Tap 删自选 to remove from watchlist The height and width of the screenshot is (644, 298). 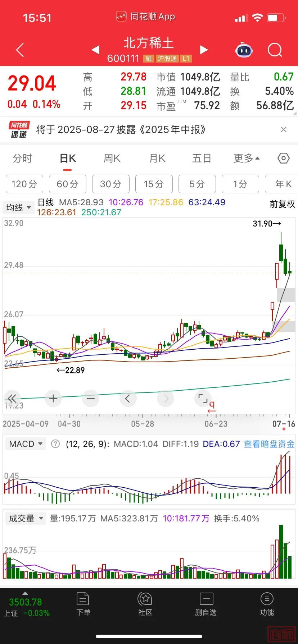(x=206, y=604)
